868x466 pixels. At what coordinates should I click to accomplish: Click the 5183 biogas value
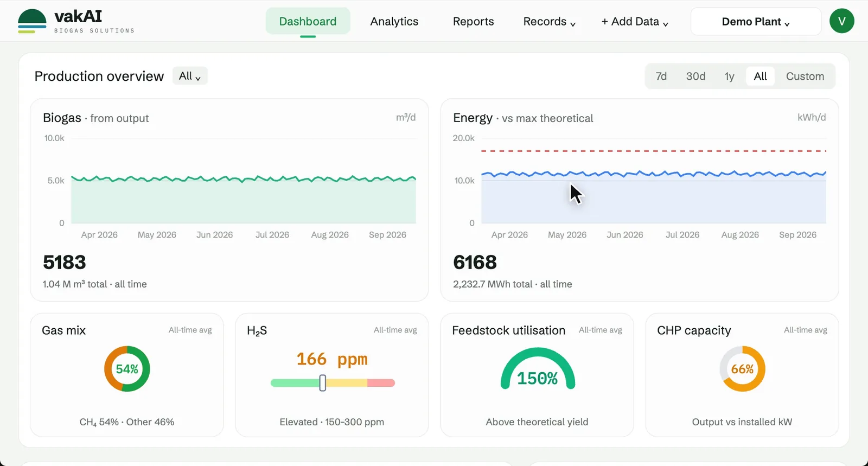[65, 263]
